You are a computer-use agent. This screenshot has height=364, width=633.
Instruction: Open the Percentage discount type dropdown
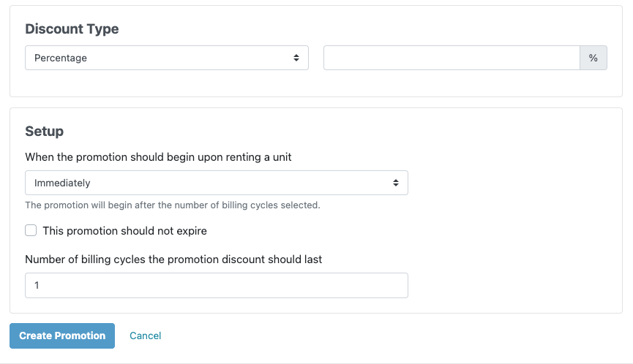166,58
